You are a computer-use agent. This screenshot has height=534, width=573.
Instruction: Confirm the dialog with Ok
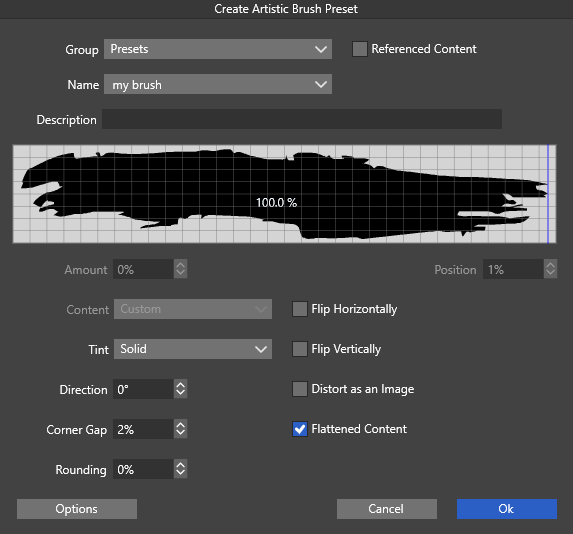(x=507, y=509)
